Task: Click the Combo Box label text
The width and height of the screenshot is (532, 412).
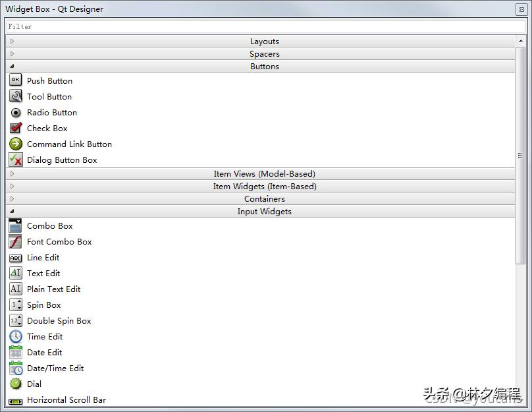Action: (50, 226)
